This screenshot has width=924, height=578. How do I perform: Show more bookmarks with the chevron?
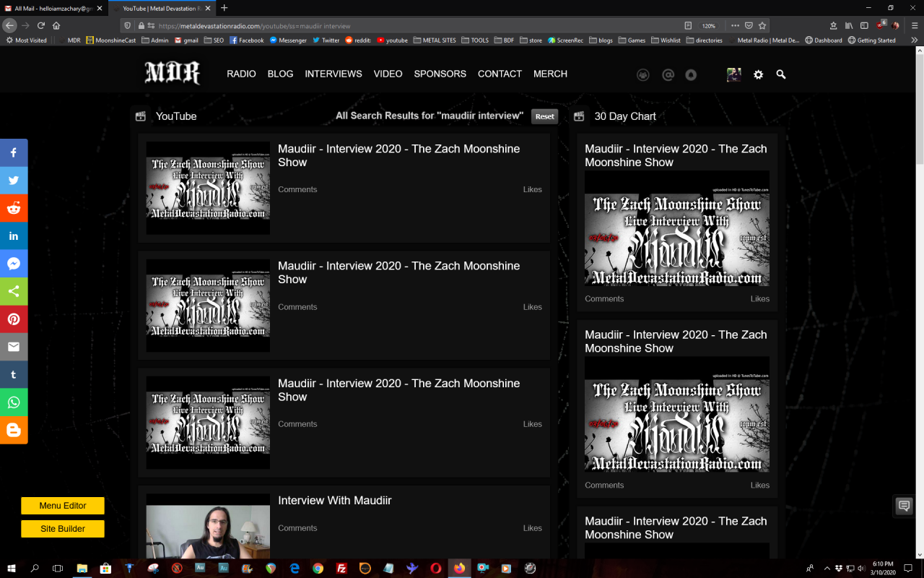915,40
